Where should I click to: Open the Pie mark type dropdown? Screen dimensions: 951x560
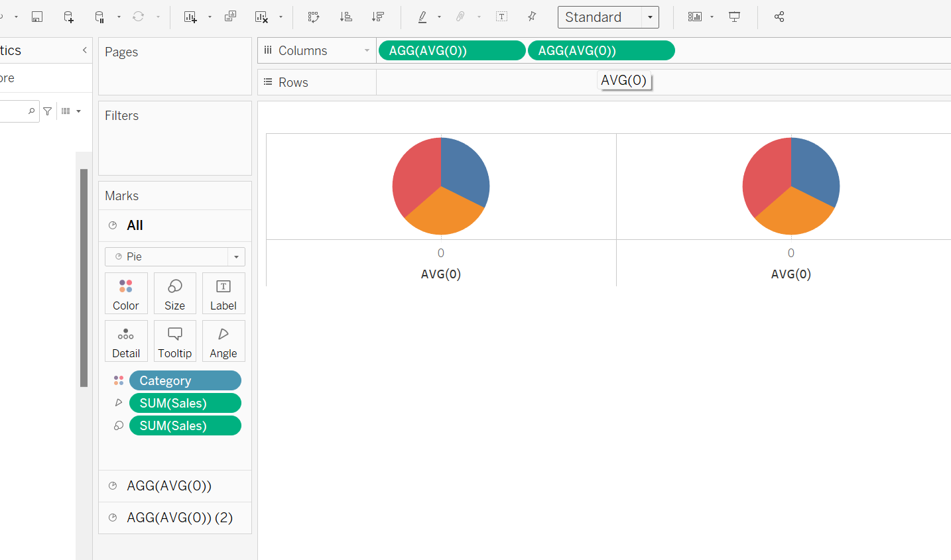[236, 256]
